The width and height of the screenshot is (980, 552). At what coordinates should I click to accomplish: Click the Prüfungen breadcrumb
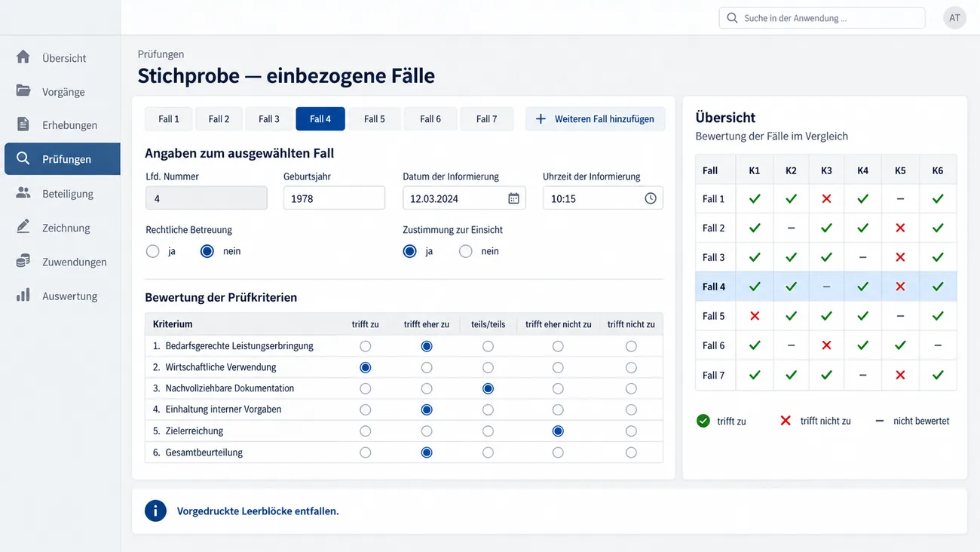(161, 54)
